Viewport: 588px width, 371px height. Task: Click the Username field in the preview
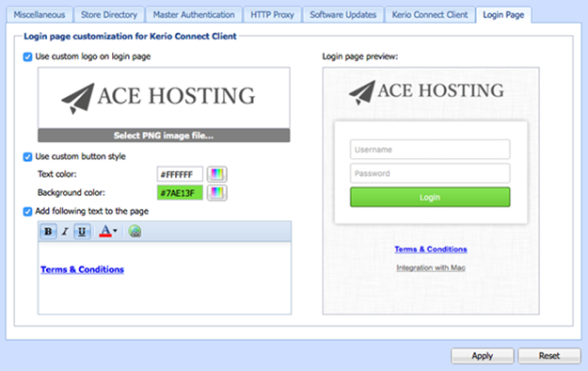pyautogui.click(x=430, y=150)
